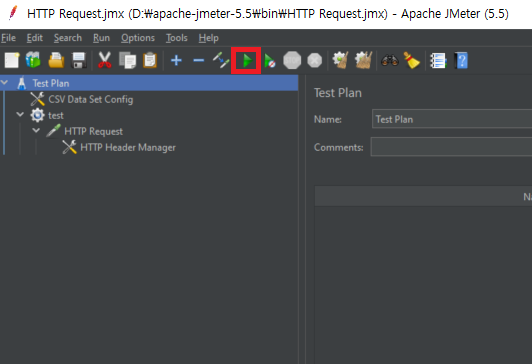The image size is (532, 364).
Task: Open the Function Helper dialog icon
Action: (438, 61)
